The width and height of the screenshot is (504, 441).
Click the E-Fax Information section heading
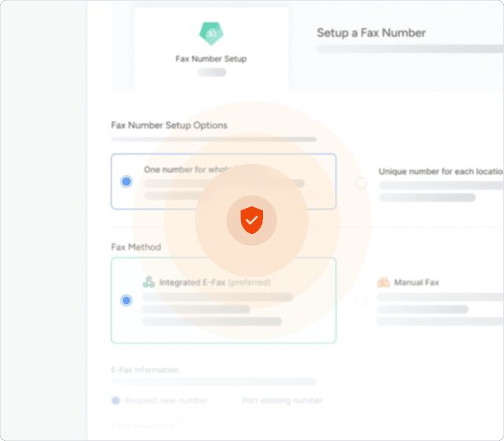point(145,369)
